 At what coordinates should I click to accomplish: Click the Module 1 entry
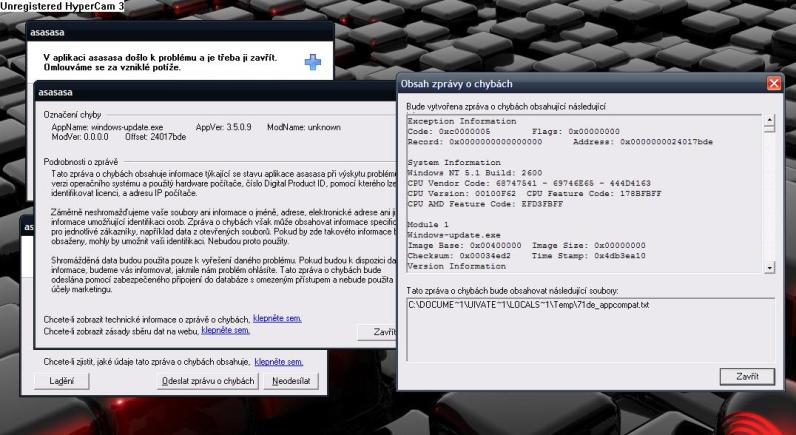pos(428,224)
